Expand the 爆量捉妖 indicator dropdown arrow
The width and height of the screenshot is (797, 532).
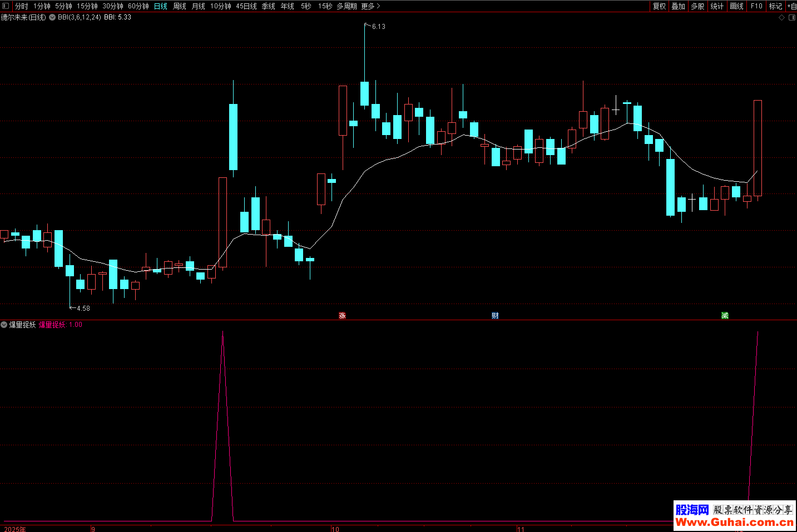tap(4, 325)
